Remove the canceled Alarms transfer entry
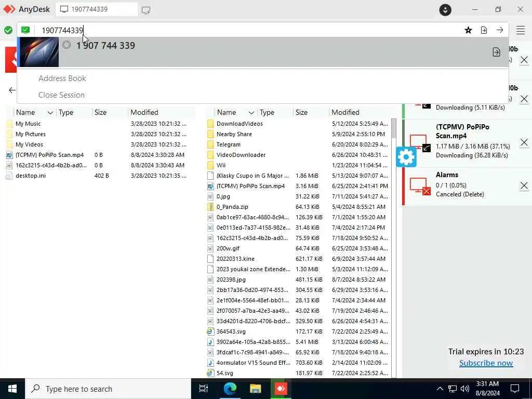The width and height of the screenshot is (532, 399). (524, 185)
